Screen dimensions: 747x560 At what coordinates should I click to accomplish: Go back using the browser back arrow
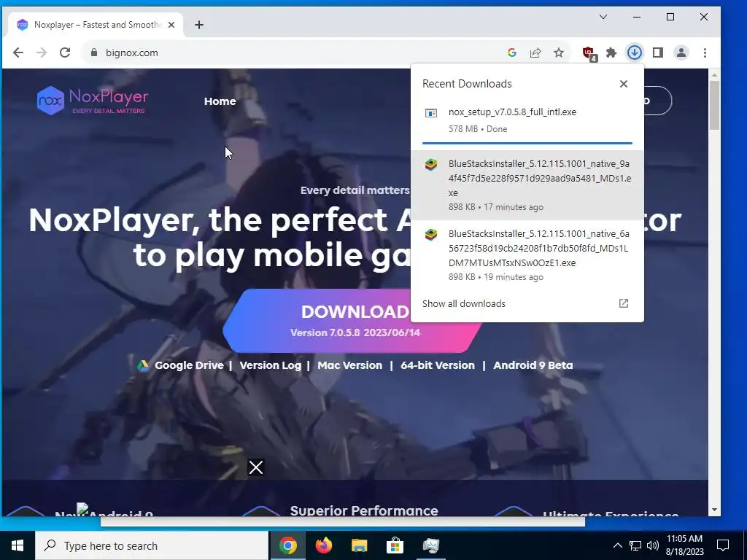tap(18, 52)
